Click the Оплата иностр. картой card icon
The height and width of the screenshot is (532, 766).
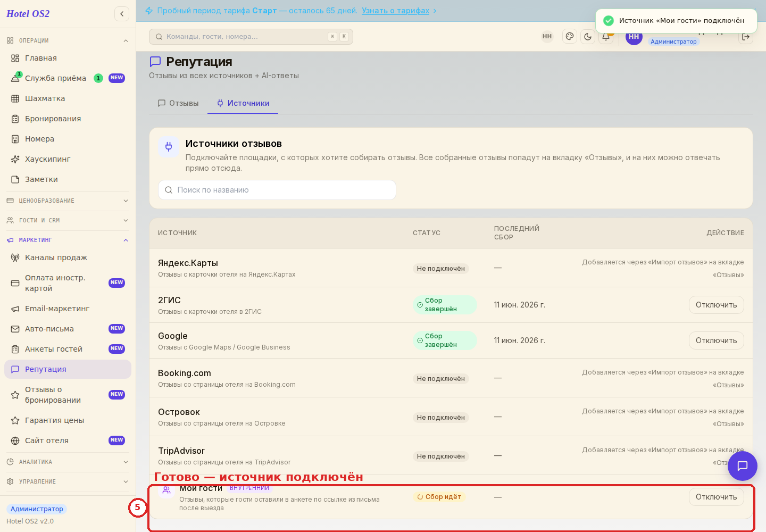(x=15, y=283)
